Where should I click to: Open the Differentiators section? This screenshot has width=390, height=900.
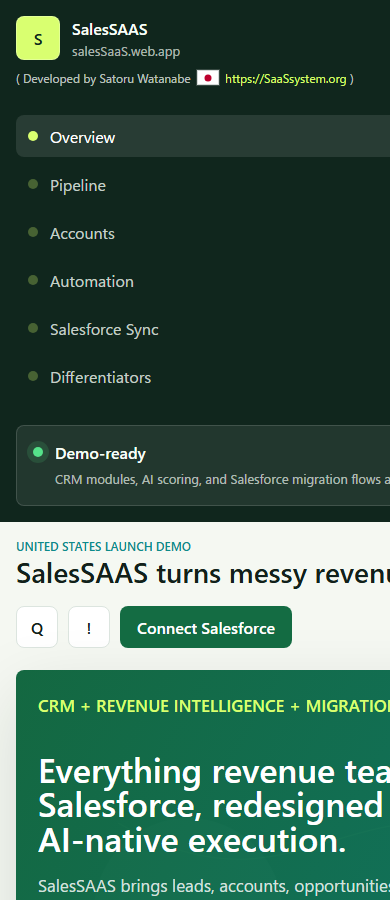[203, 377]
